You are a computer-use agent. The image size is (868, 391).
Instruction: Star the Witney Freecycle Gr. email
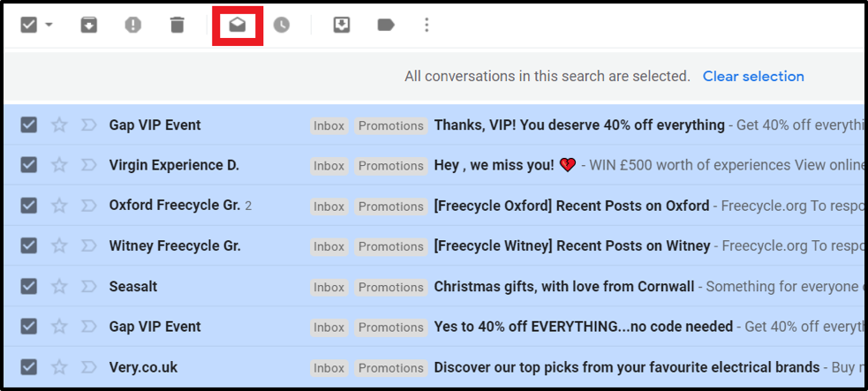pyautogui.click(x=59, y=246)
